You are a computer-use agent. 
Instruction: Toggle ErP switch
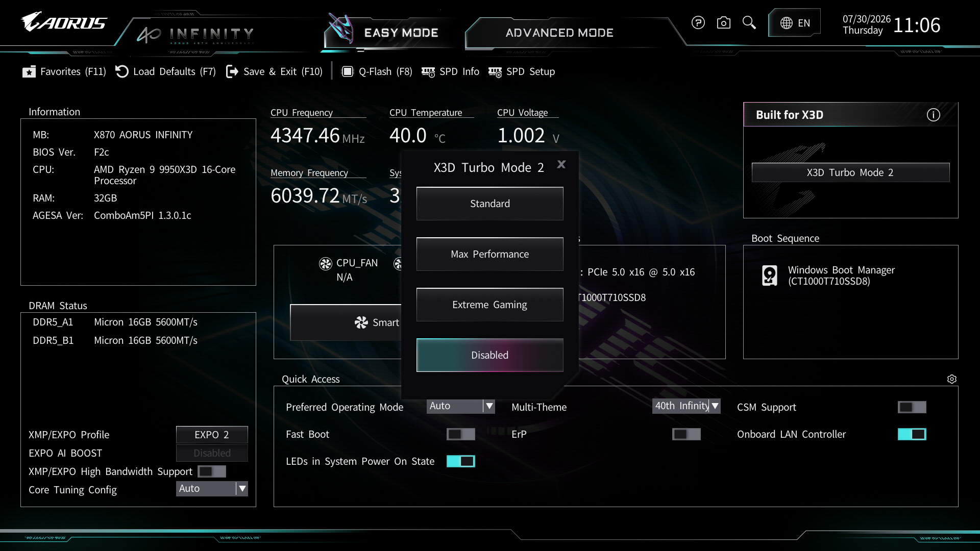point(687,434)
